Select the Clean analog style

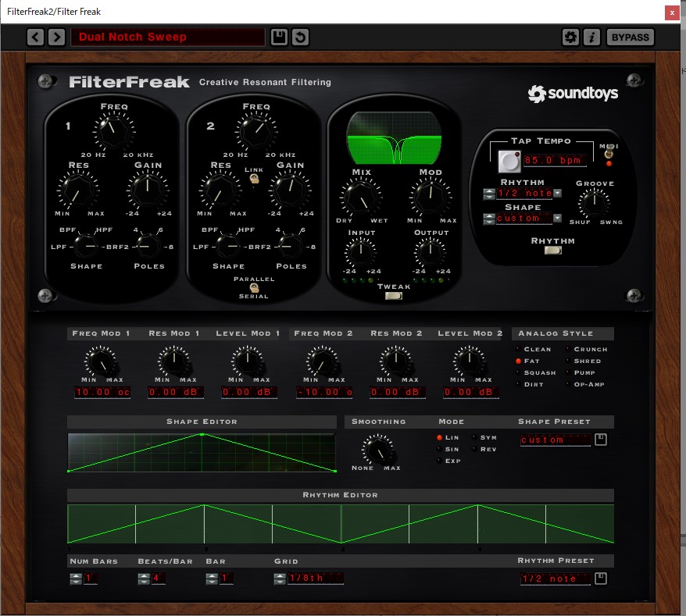point(534,349)
